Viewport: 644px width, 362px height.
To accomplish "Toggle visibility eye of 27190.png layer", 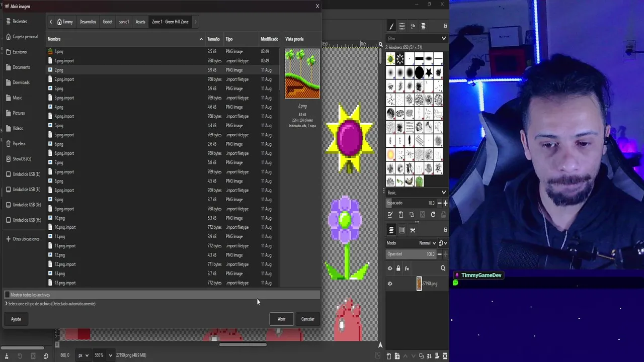I will (390, 284).
